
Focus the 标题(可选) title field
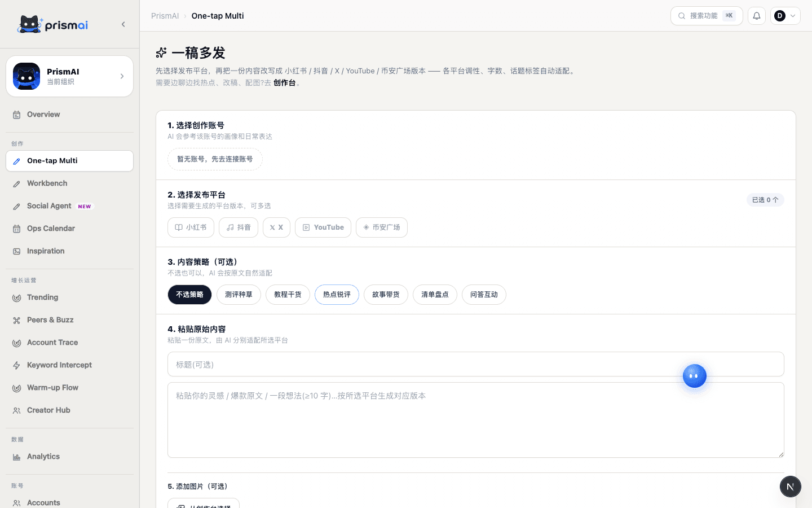click(476, 364)
